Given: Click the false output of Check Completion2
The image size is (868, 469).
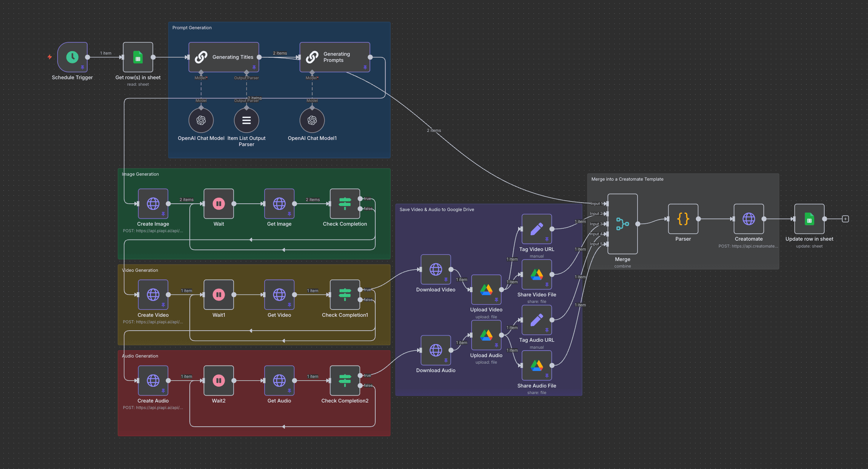Looking at the screenshot, I should click(x=360, y=385).
